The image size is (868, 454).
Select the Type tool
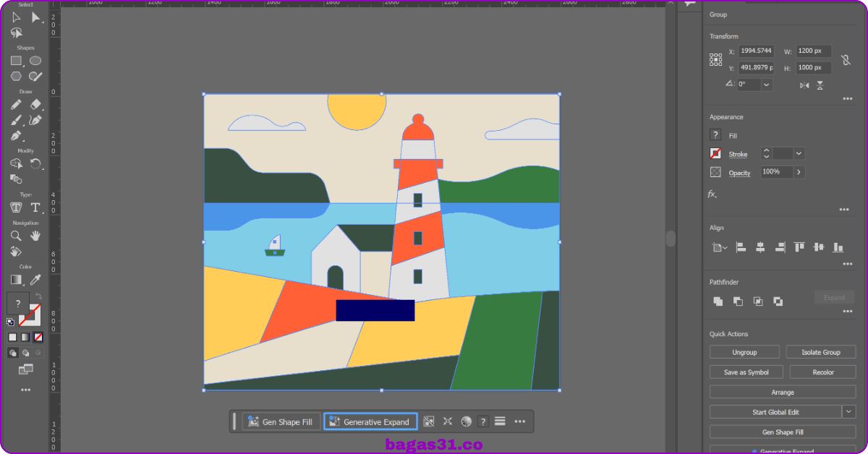(35, 207)
